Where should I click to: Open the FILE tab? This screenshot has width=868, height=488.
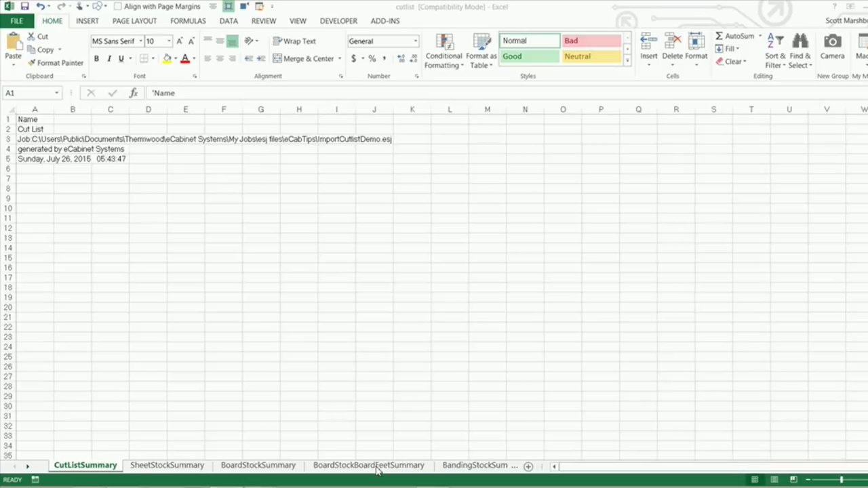tap(16, 21)
